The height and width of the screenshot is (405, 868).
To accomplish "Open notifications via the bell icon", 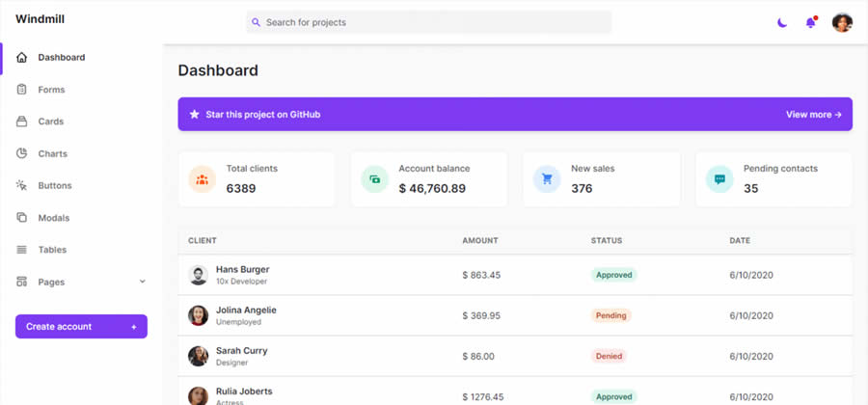I will [x=811, y=22].
